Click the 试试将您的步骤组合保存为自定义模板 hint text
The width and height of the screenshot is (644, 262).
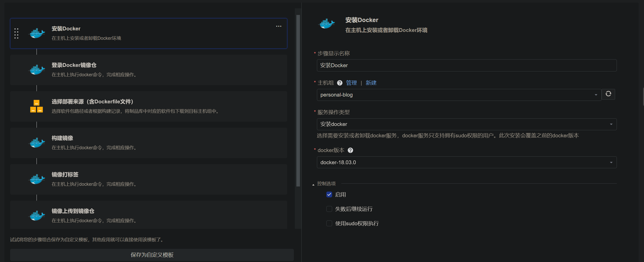coord(87,240)
